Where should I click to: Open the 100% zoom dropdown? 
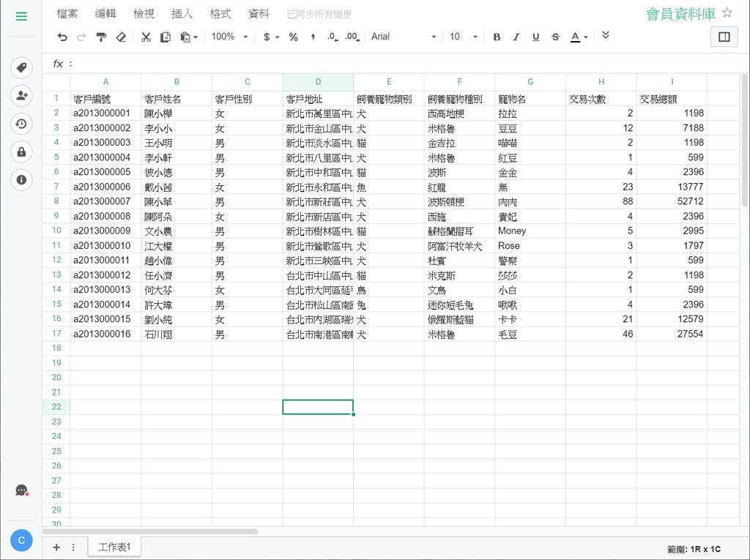click(229, 37)
